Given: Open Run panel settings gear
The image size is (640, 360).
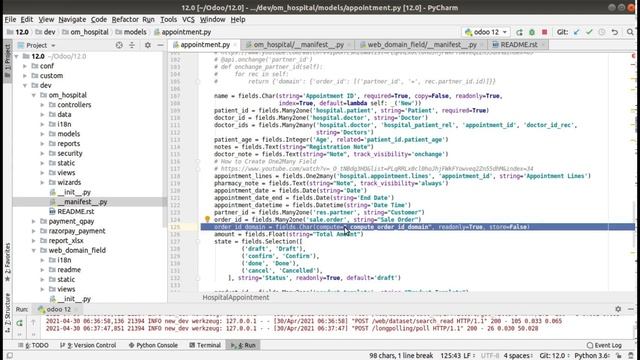Looking at the screenshot, I should click(x=618, y=309).
